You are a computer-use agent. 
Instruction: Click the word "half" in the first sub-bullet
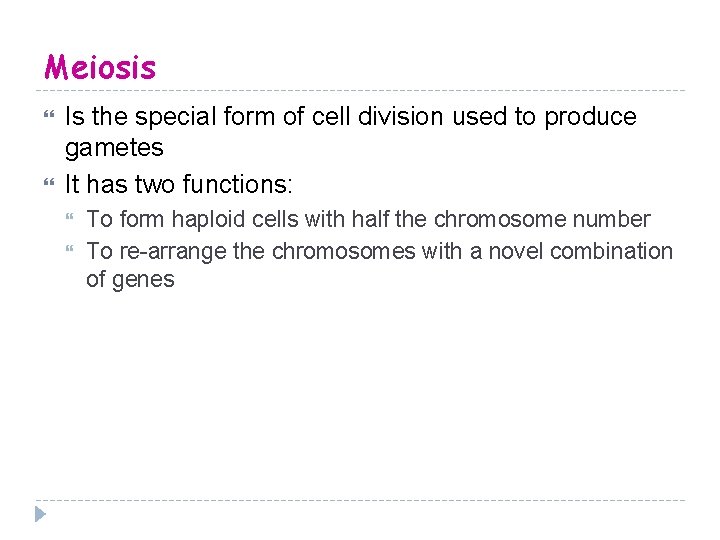(370, 220)
